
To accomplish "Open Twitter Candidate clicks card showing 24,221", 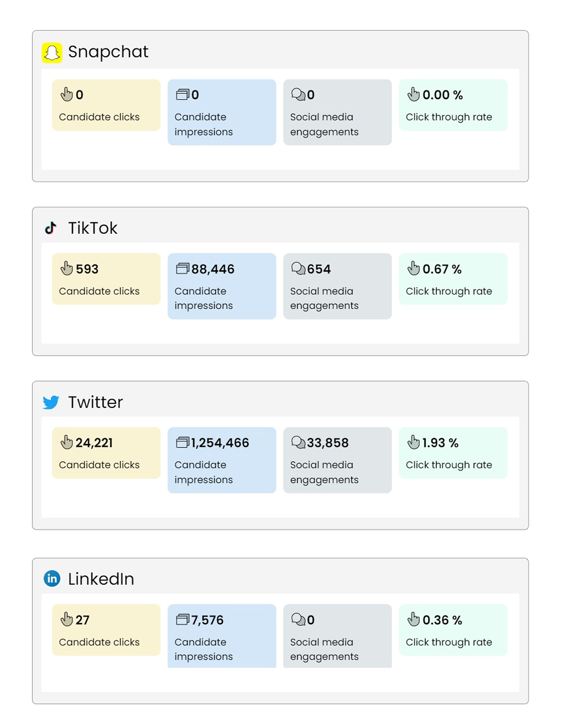I will click(x=106, y=453).
